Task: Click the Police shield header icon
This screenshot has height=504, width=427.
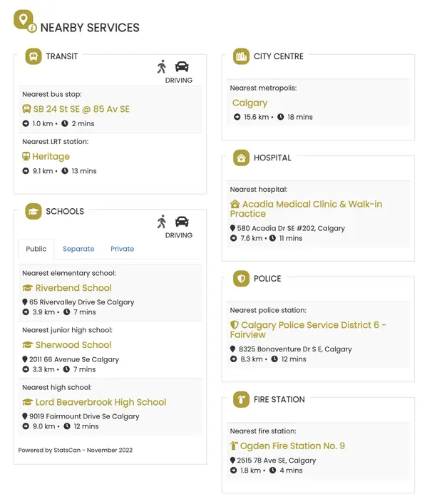Action: click(241, 279)
